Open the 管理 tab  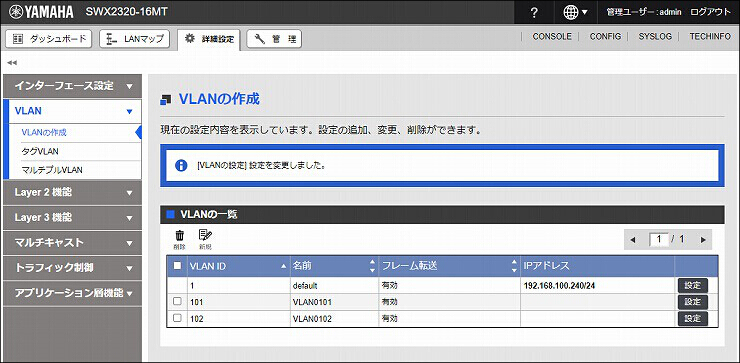tap(274, 39)
